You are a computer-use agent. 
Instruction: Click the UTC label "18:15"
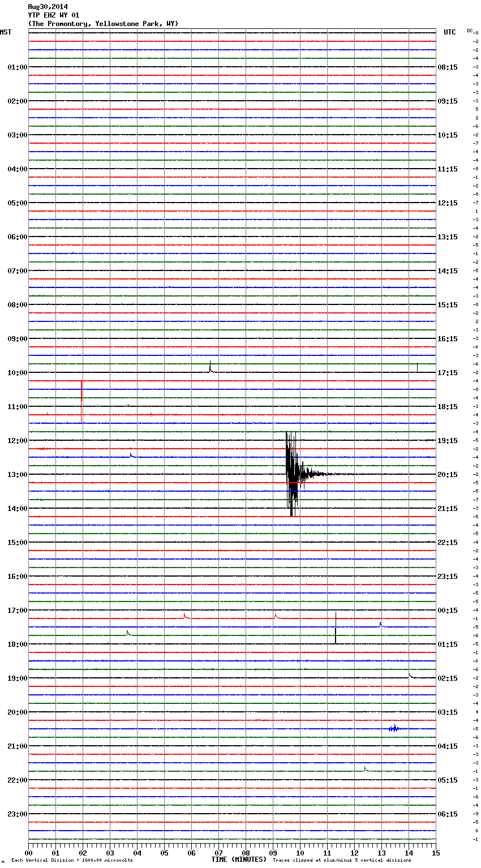tap(448, 407)
